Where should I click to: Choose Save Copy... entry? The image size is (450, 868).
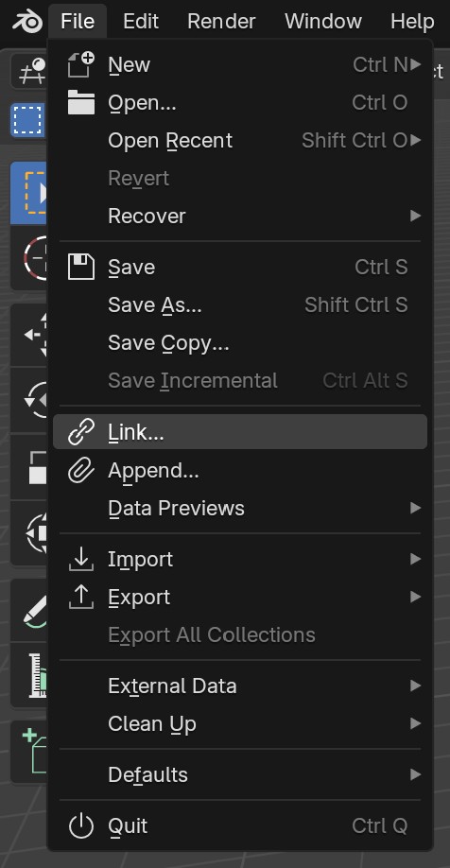click(240, 342)
